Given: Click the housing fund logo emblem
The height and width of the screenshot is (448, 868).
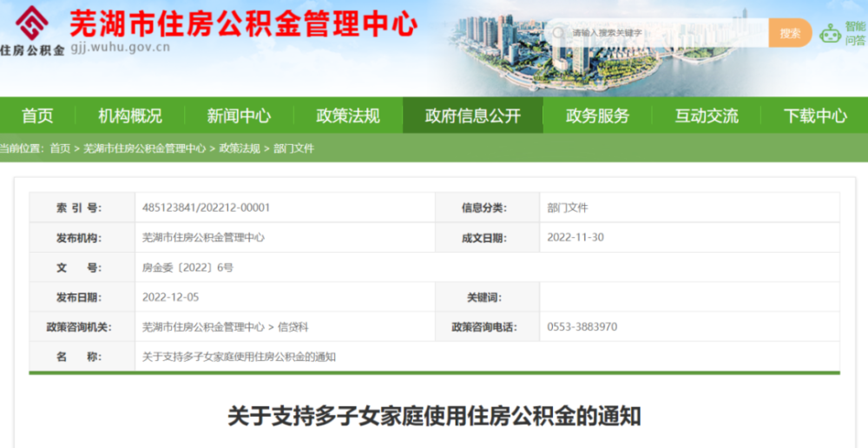Looking at the screenshot, I should [x=32, y=23].
